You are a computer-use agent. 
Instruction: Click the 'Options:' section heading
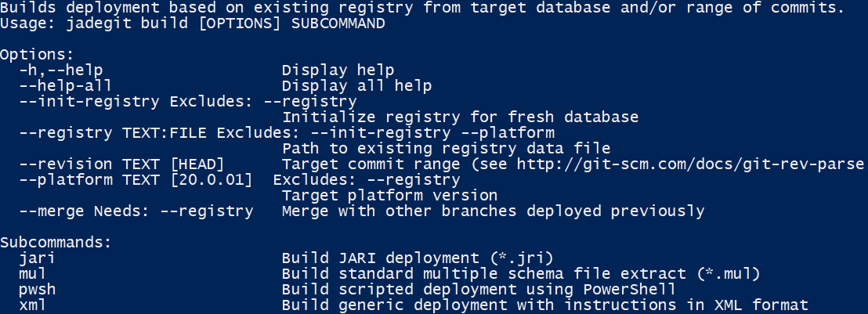point(37,54)
